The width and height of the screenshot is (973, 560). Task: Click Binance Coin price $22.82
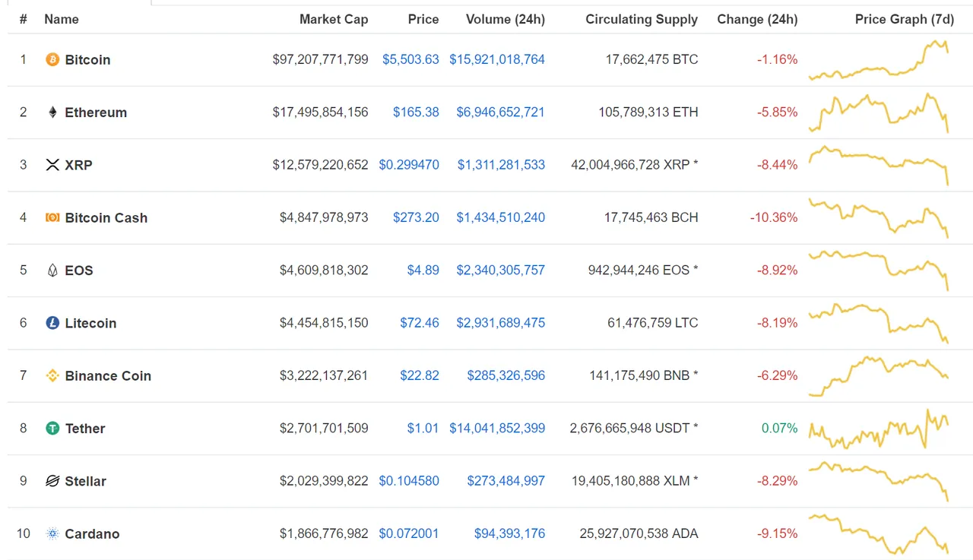pyautogui.click(x=420, y=375)
